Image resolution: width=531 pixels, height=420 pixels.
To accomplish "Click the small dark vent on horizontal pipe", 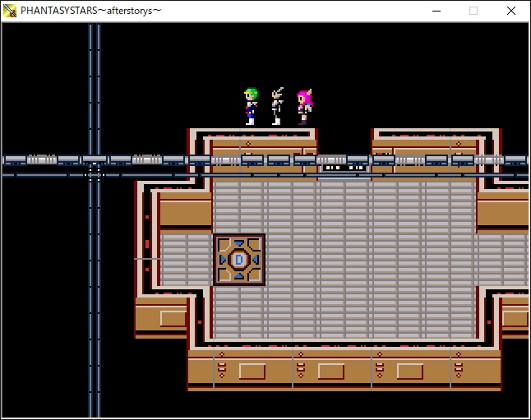I will click(x=344, y=168).
